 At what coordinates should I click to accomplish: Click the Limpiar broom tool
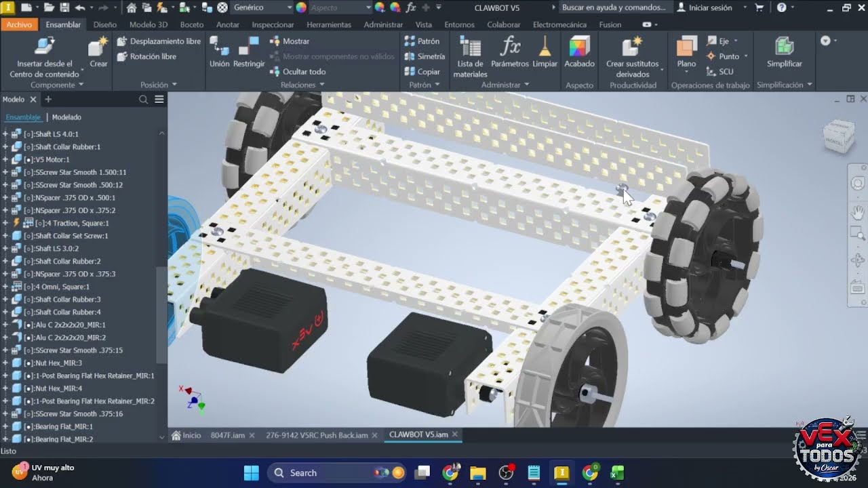(545, 53)
